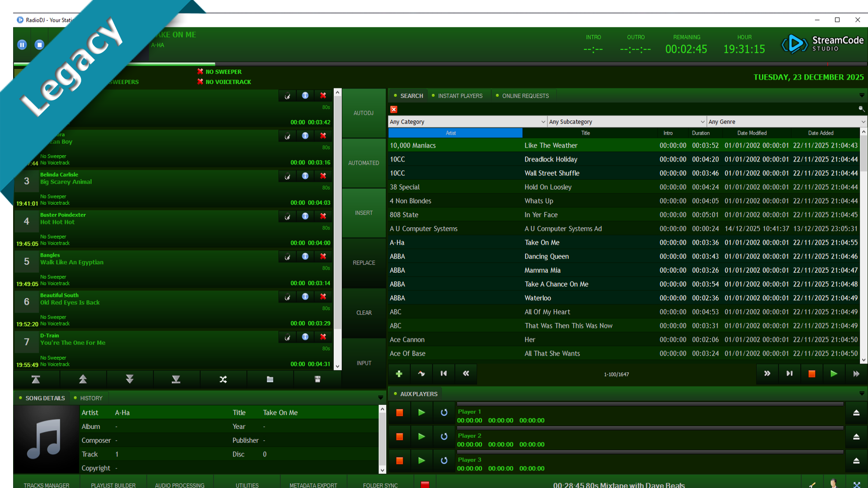Image resolution: width=868 pixels, height=488 pixels.
Task: Delete Belinda Carlisle track from playlist
Action: point(323,176)
